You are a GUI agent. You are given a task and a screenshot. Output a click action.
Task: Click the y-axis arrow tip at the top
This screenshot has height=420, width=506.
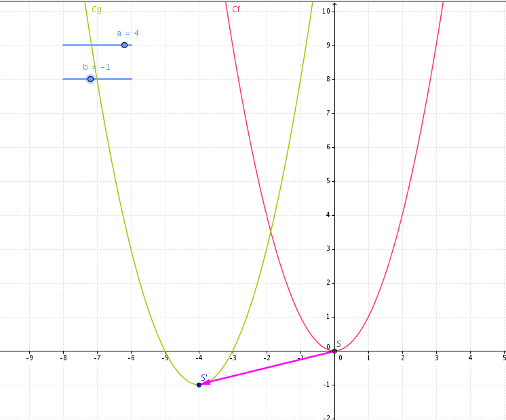coord(334,4)
